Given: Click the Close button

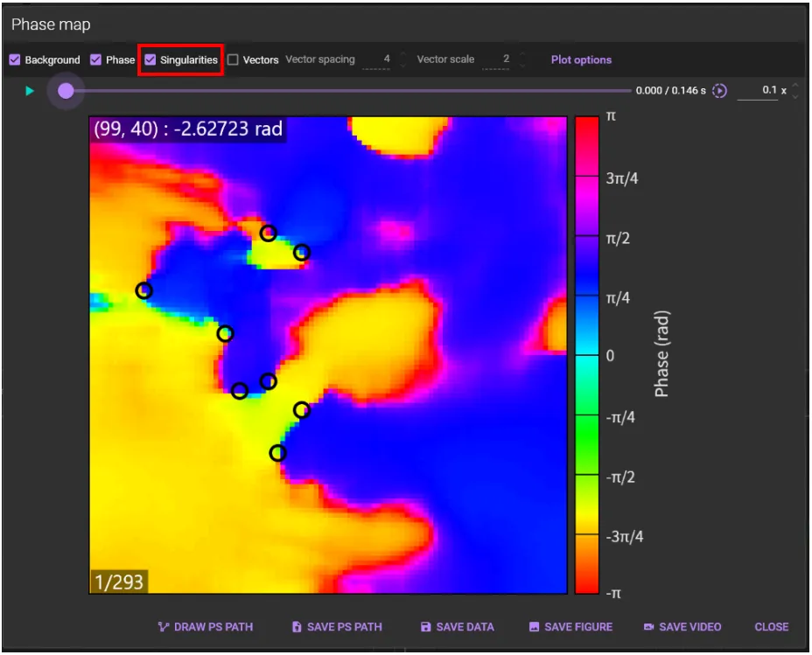Looking at the screenshot, I should (771, 627).
